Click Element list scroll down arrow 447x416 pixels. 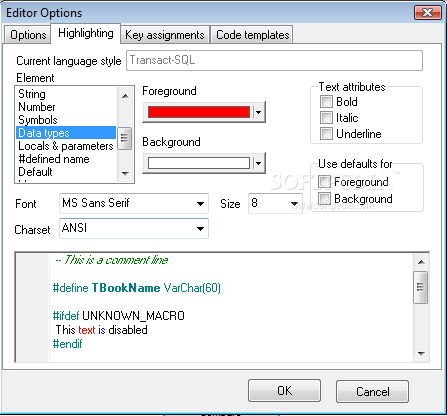125,173
